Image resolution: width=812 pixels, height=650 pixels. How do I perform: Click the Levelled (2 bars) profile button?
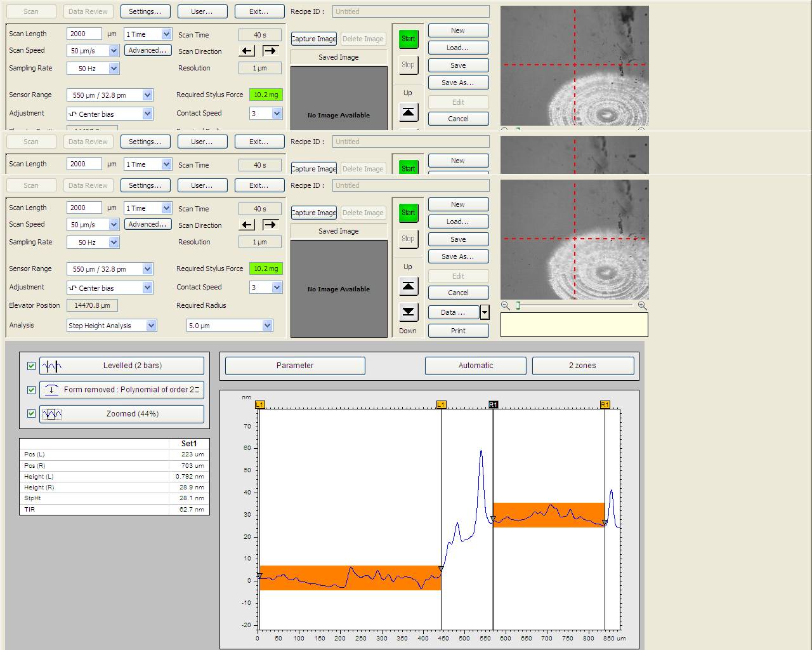(x=122, y=366)
